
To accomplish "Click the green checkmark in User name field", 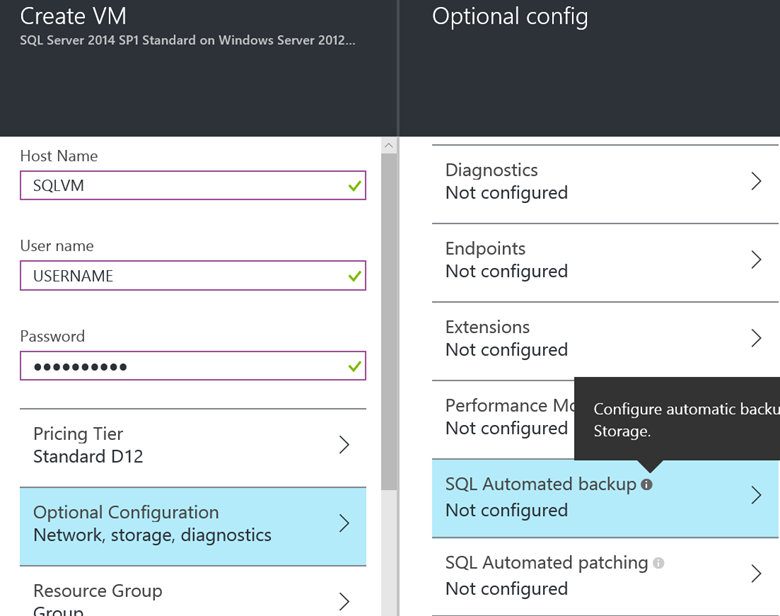I will click(x=355, y=276).
